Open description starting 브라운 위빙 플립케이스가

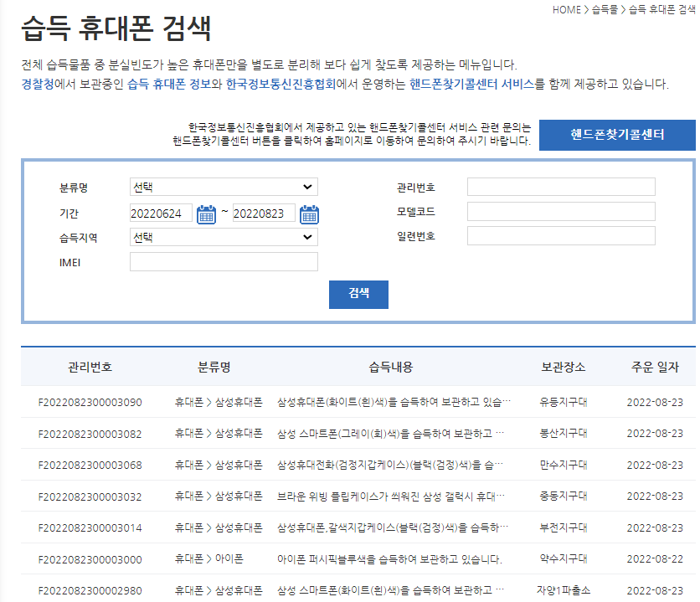(x=391, y=497)
